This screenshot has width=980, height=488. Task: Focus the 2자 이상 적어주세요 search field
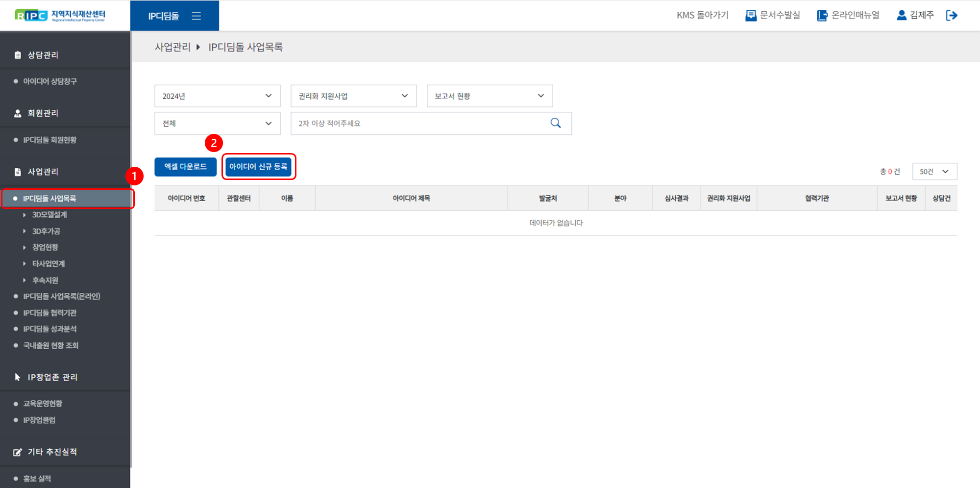[x=419, y=124]
